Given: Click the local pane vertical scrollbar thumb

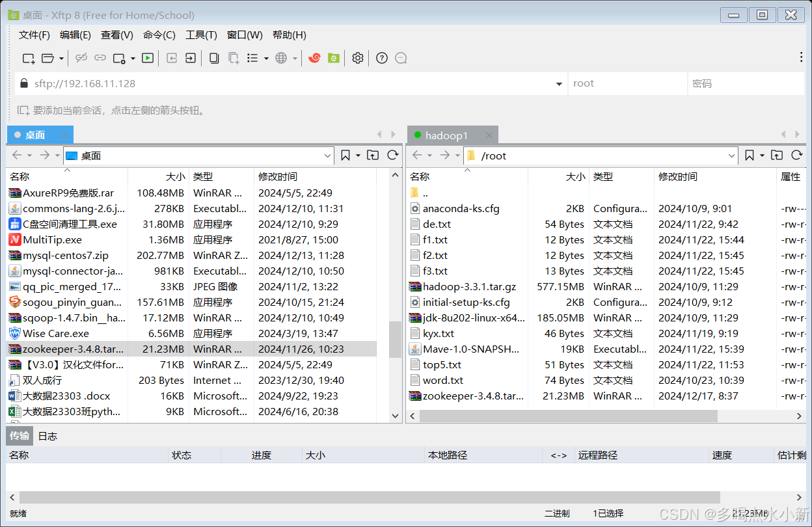Looking at the screenshot, I should (x=395, y=339).
